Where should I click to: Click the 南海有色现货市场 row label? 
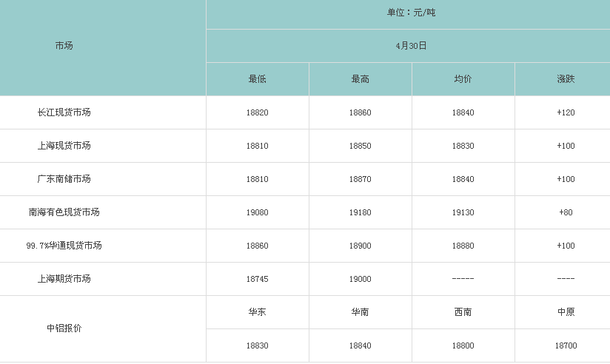pyautogui.click(x=64, y=212)
